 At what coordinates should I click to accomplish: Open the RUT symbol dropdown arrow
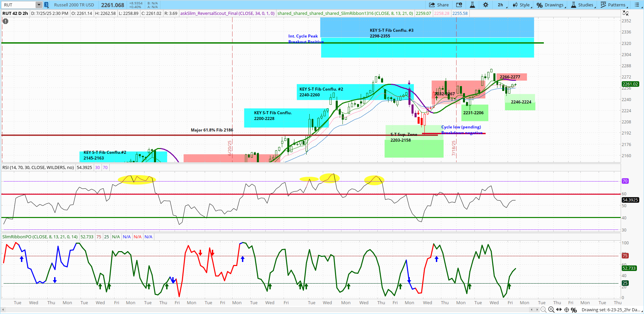click(x=39, y=5)
